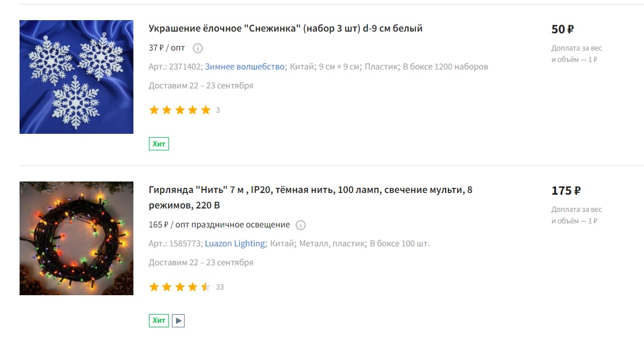Open the 3 reviews count for snowflakes
Image resolution: width=644 pixels, height=340 pixels.
click(x=218, y=110)
